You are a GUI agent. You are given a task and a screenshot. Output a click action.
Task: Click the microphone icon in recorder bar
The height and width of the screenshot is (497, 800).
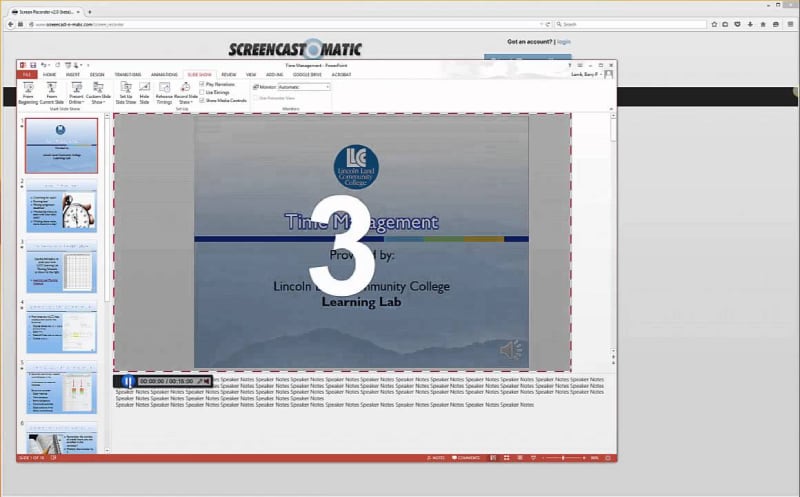200,381
